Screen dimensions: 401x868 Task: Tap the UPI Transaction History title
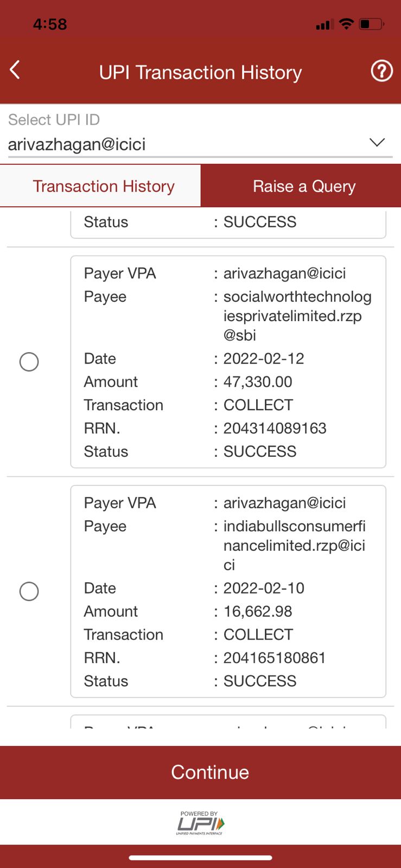coord(200,72)
